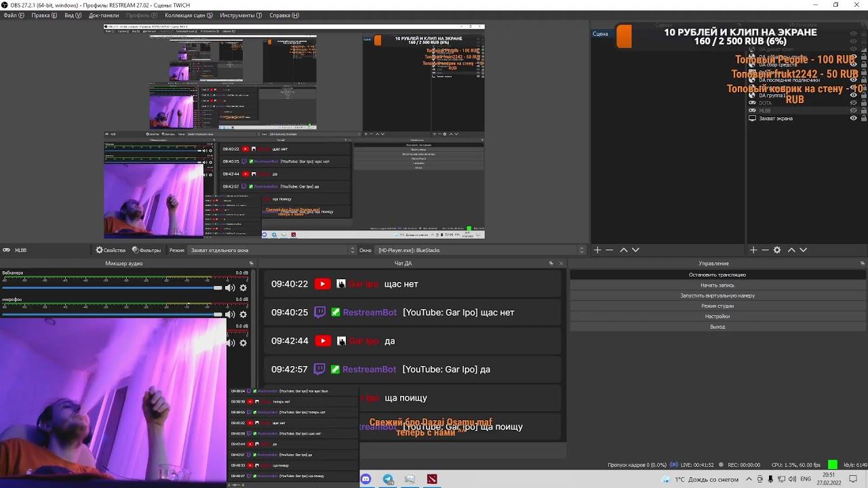Open the Коллекция сцен menu
868x488 pixels.
coord(189,15)
